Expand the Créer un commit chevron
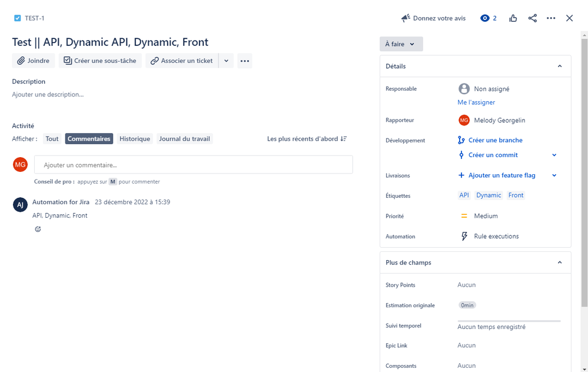The width and height of the screenshot is (588, 372). pyautogui.click(x=554, y=155)
